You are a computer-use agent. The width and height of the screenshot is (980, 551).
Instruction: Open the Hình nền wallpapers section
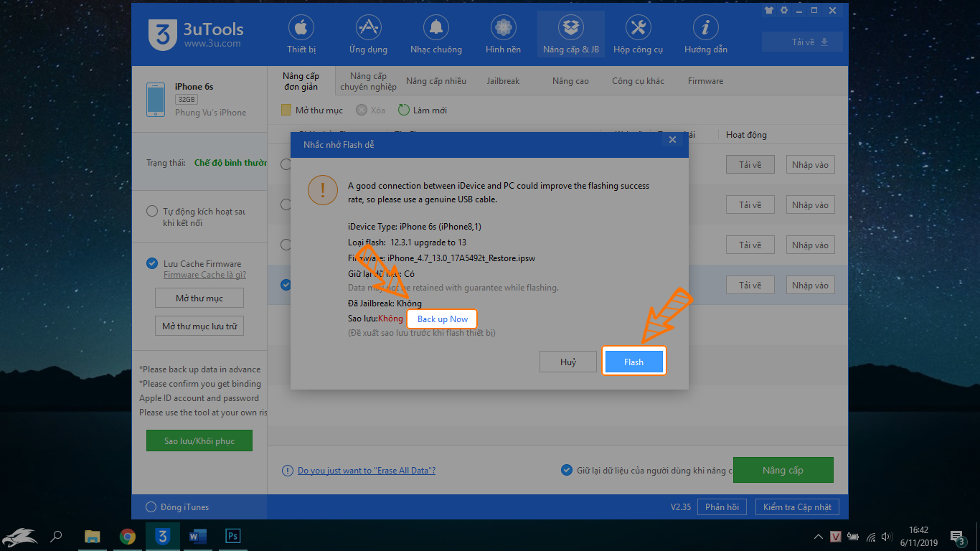point(503,34)
